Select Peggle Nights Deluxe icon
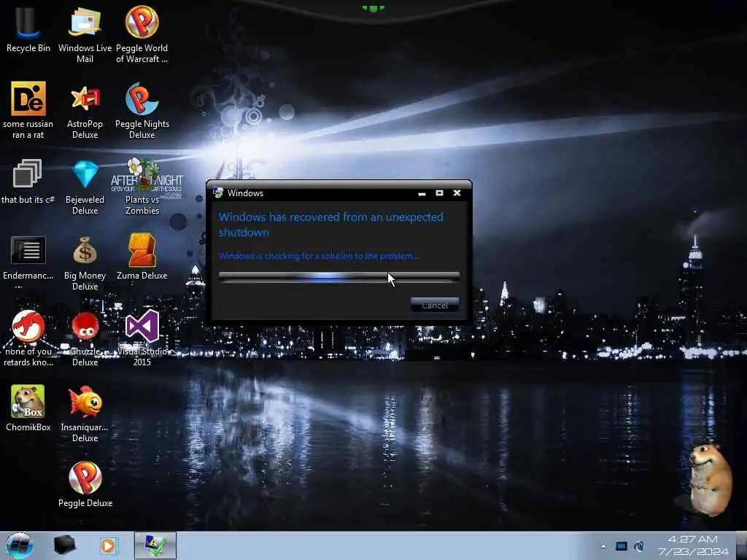Image resolution: width=747 pixels, height=560 pixels. pos(142,111)
